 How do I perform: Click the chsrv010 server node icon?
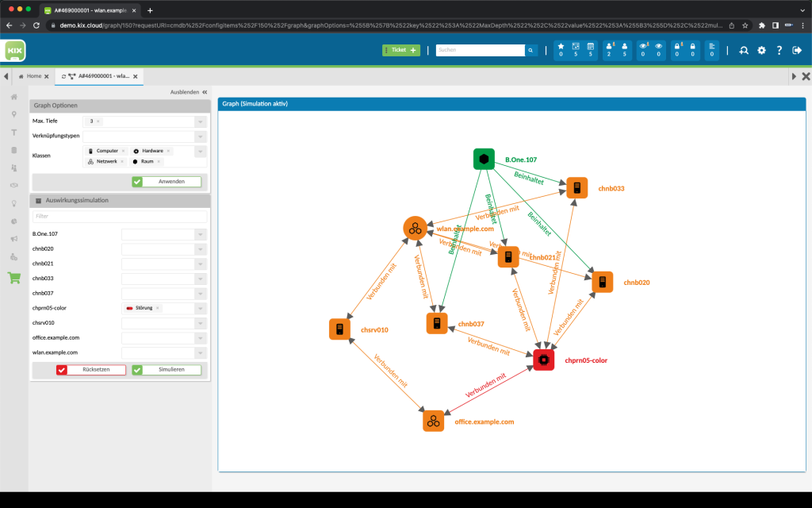pyautogui.click(x=339, y=329)
